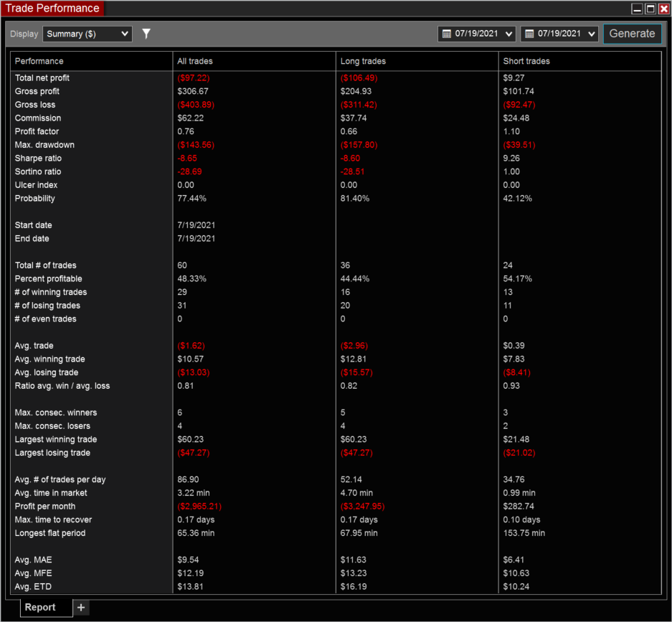This screenshot has width=672, height=622.
Task: Click the -8.65 Sharpe ratio value
Action: pyautogui.click(x=187, y=158)
